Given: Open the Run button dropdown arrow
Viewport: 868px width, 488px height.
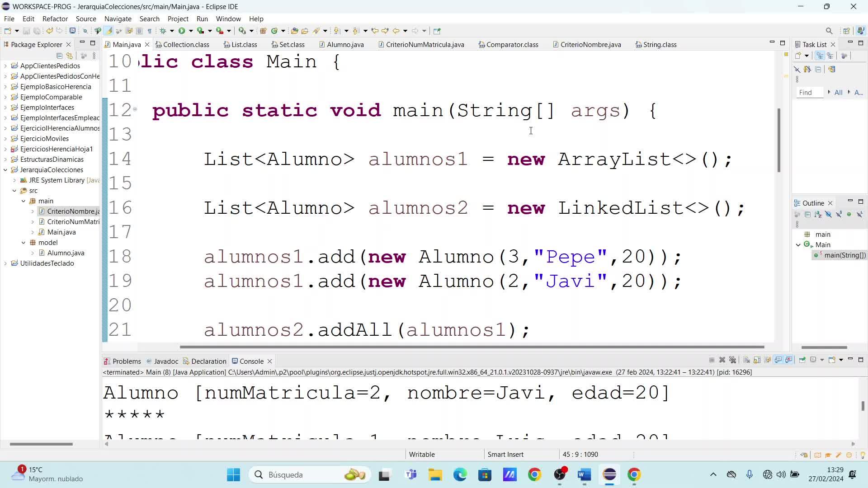Looking at the screenshot, I should point(191,31).
